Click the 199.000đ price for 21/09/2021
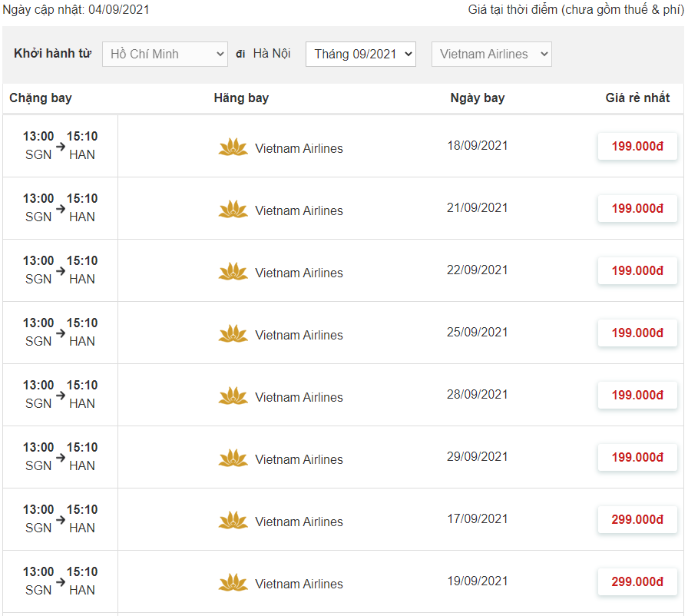The width and height of the screenshot is (688, 616). click(x=637, y=208)
